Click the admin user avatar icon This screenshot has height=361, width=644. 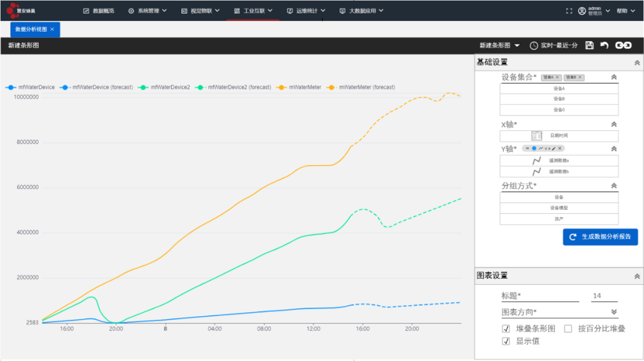[582, 11]
